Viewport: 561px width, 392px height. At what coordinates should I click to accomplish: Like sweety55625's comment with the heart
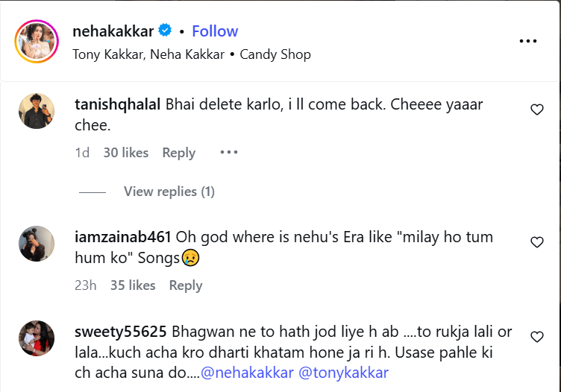point(536,338)
